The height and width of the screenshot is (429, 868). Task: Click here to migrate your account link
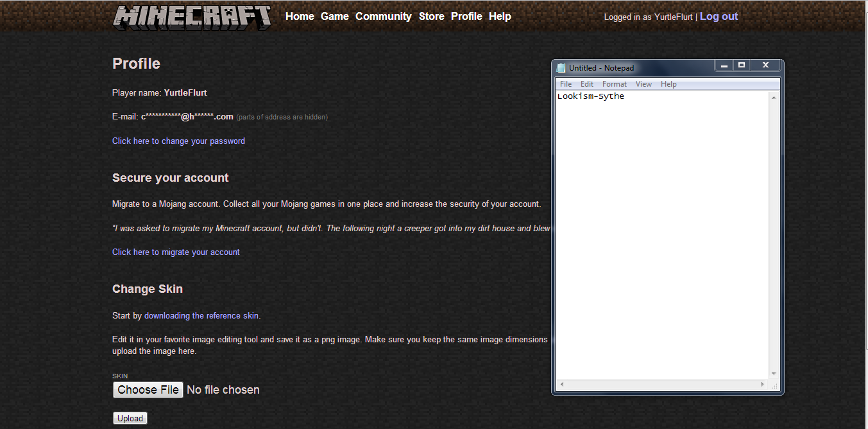[x=176, y=252]
